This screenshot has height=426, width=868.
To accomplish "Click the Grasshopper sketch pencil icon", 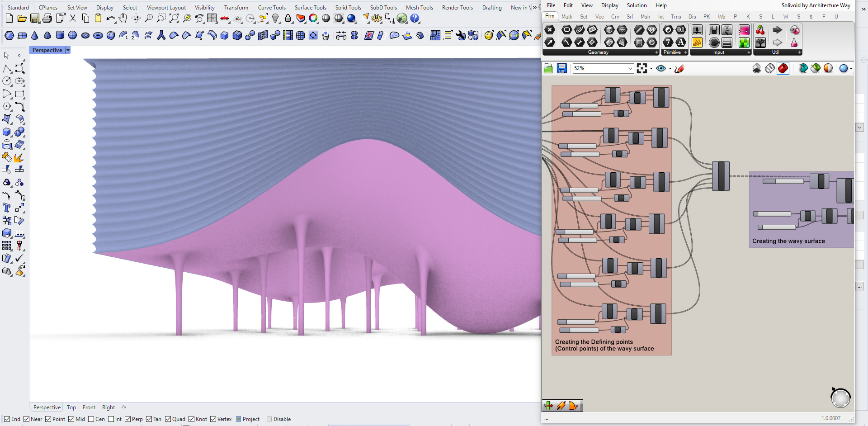I will (679, 68).
